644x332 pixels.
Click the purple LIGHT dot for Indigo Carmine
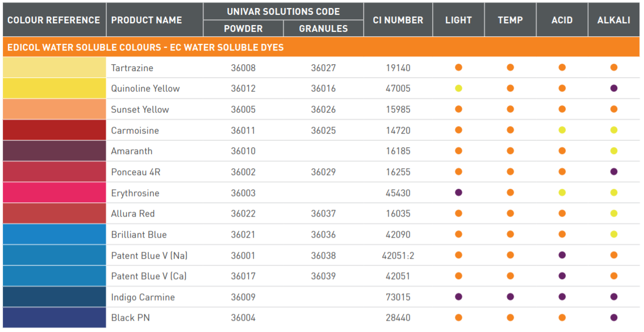[458, 297]
